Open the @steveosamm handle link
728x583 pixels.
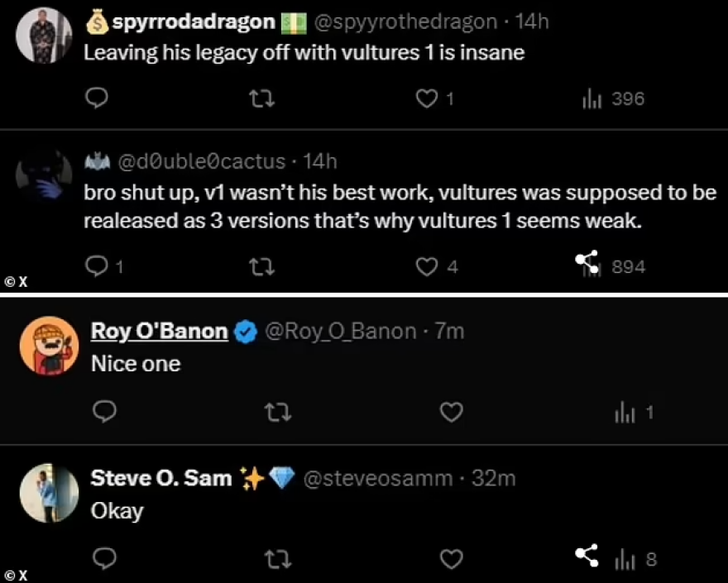point(378,478)
